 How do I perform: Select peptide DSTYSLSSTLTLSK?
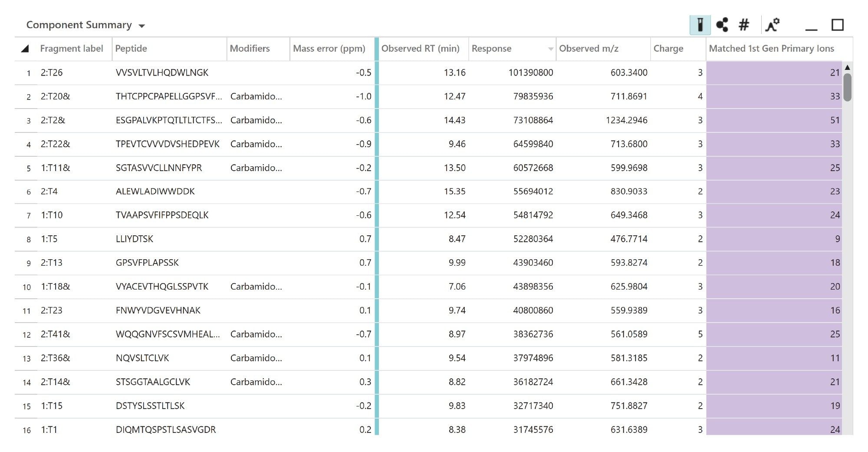(x=150, y=406)
